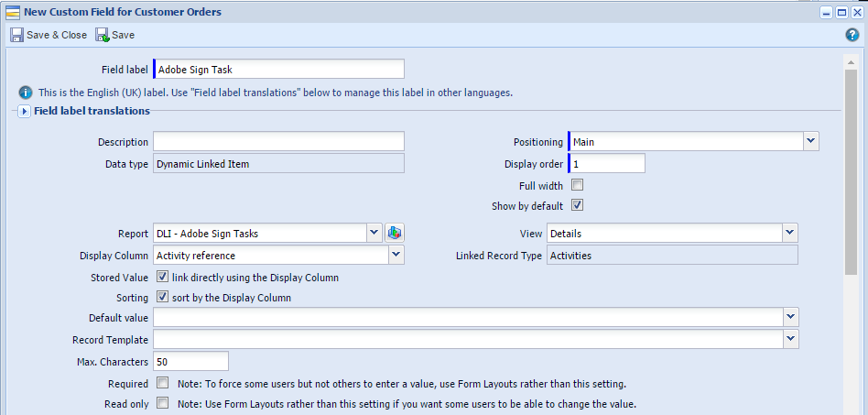Click the Description input field

279,142
